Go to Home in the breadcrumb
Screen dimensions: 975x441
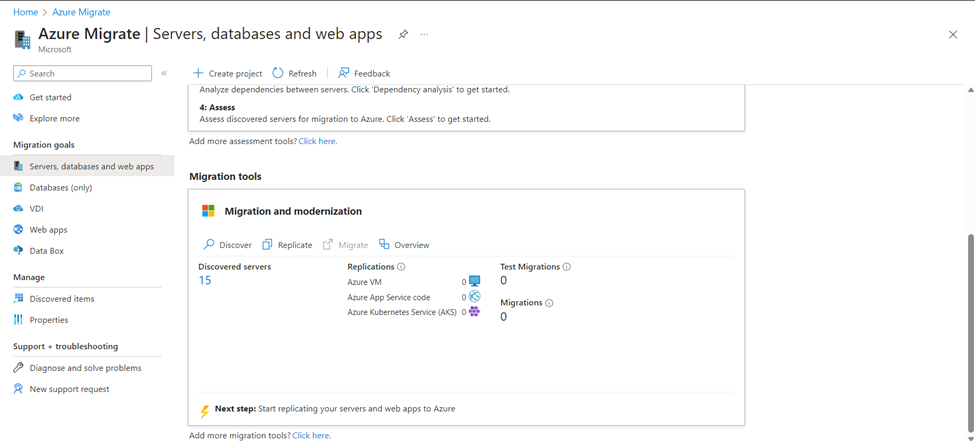click(25, 12)
